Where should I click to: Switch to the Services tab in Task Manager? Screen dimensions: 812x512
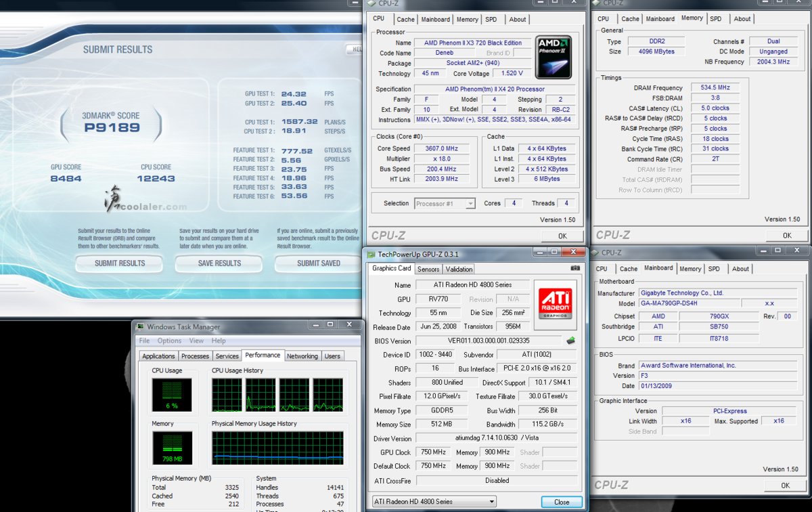tap(227, 356)
